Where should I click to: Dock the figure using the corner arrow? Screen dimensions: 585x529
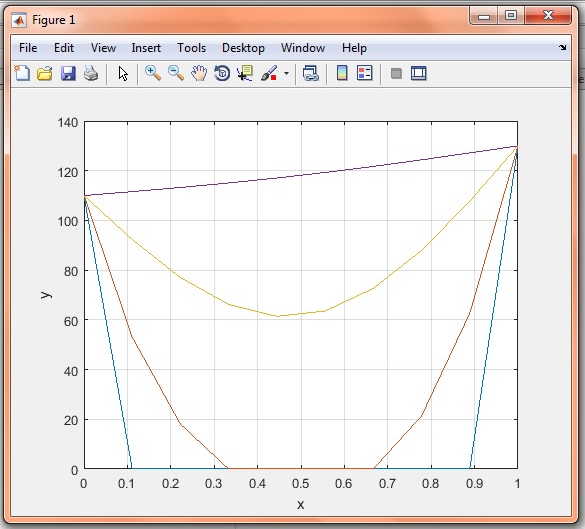coord(563,47)
